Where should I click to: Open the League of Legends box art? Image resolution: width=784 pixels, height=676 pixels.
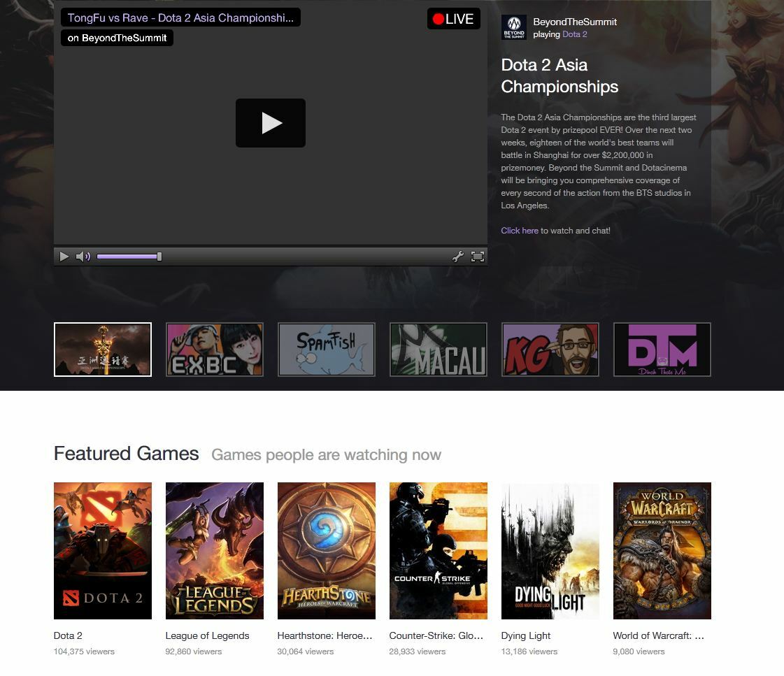point(215,551)
